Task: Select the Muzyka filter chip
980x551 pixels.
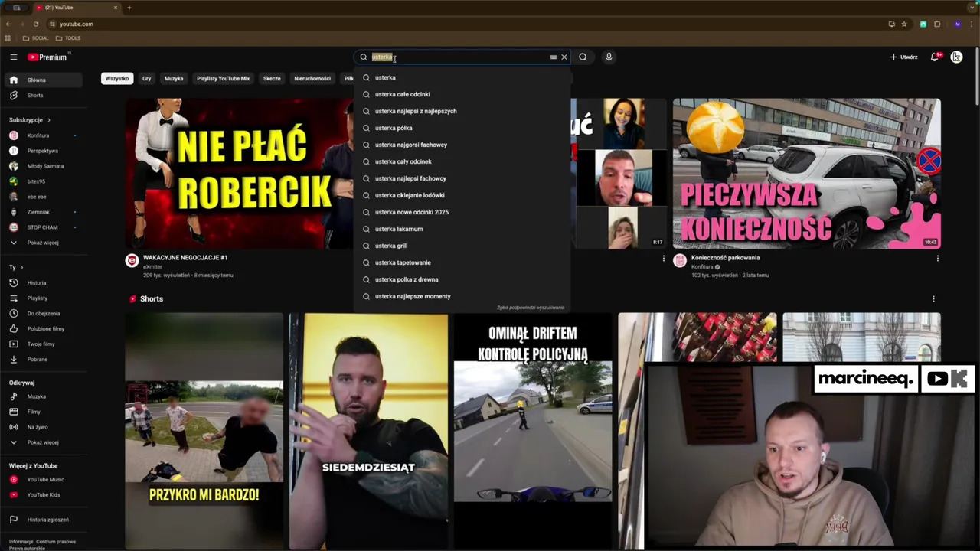Action: [x=174, y=78]
